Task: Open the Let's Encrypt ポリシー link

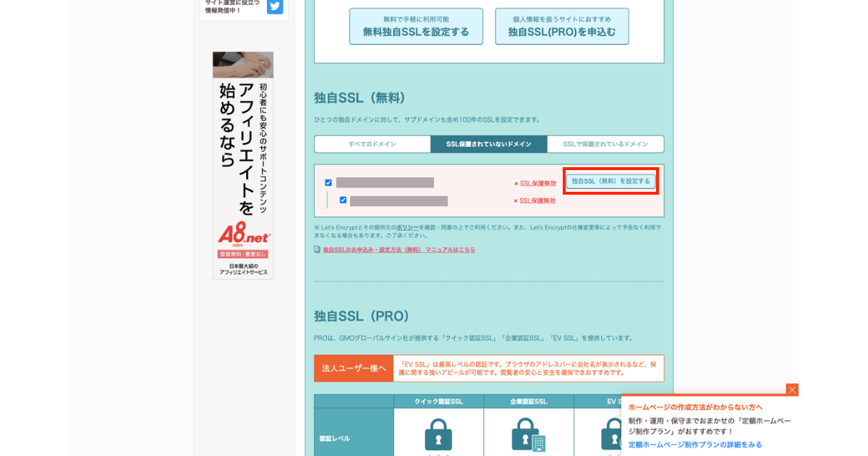Action: click(407, 227)
